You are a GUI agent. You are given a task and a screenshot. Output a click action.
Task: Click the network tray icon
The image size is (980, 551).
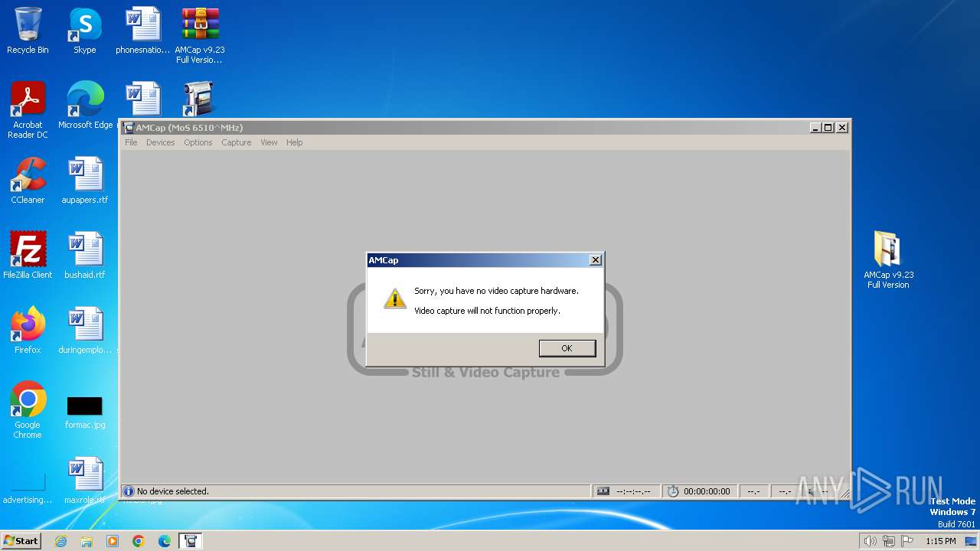point(889,541)
